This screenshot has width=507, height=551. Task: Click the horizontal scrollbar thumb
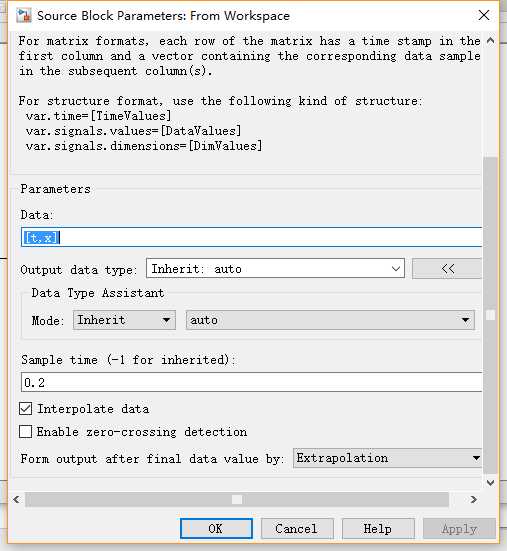(237, 499)
